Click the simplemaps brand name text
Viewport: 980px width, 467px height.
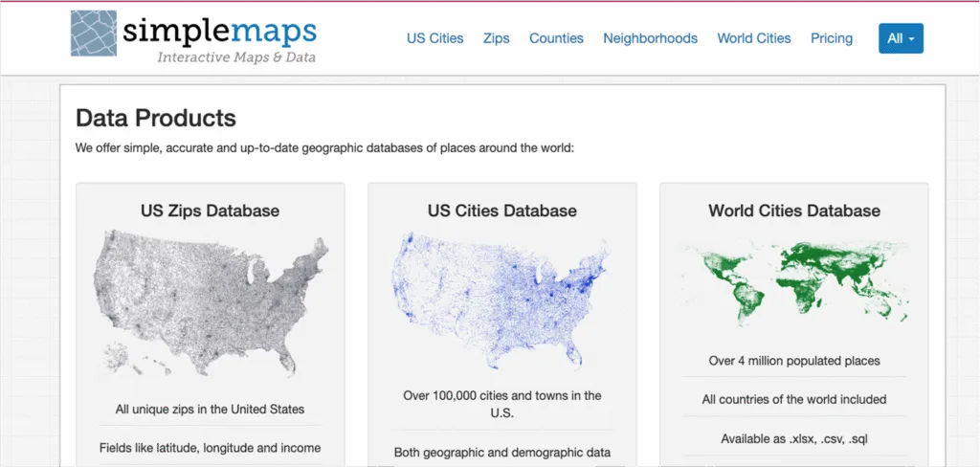(x=219, y=31)
